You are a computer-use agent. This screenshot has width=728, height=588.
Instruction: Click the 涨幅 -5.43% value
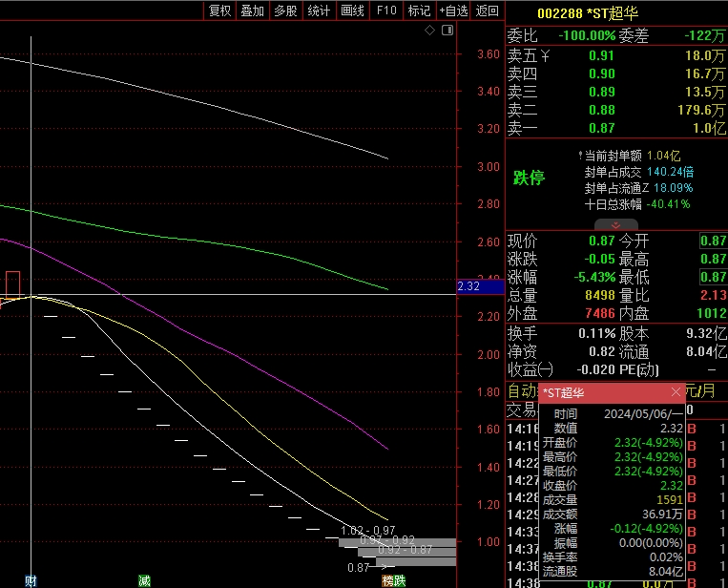tap(594, 277)
